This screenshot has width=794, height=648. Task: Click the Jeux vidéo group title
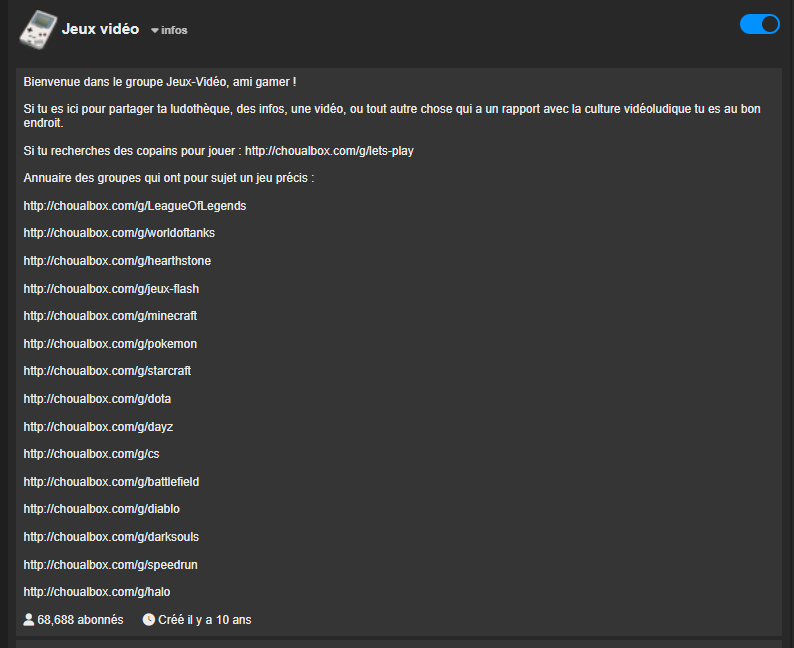tap(100, 29)
